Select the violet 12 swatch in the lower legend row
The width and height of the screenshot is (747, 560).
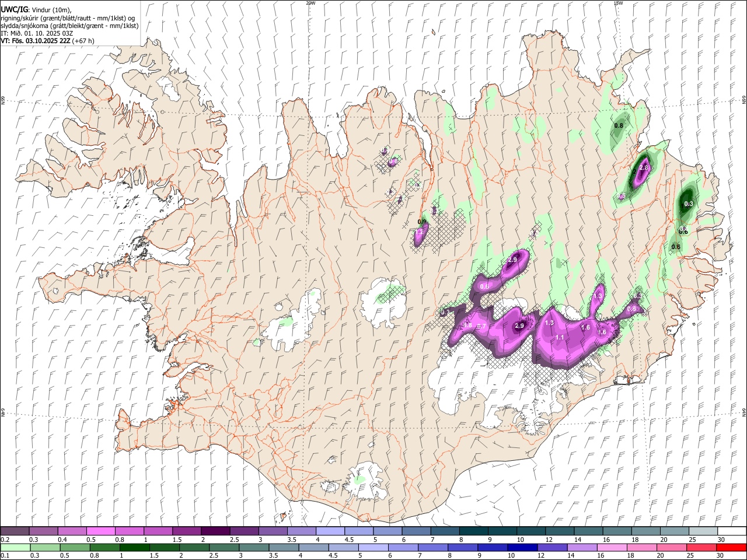[553, 547]
